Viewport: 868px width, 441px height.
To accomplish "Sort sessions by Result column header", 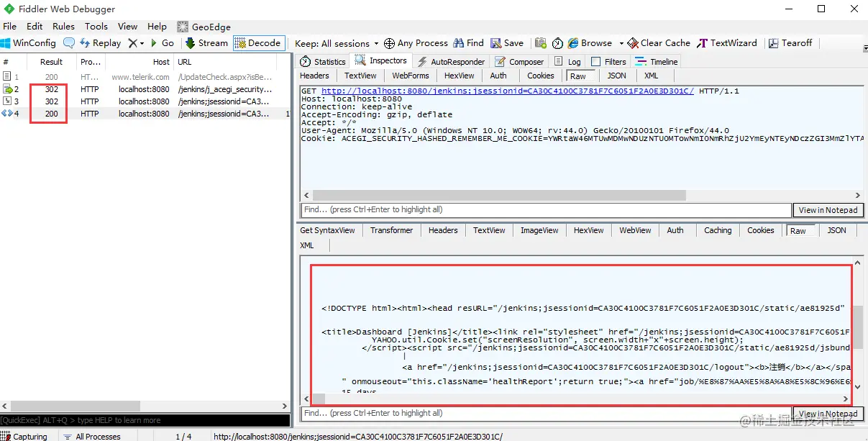I will click(51, 62).
